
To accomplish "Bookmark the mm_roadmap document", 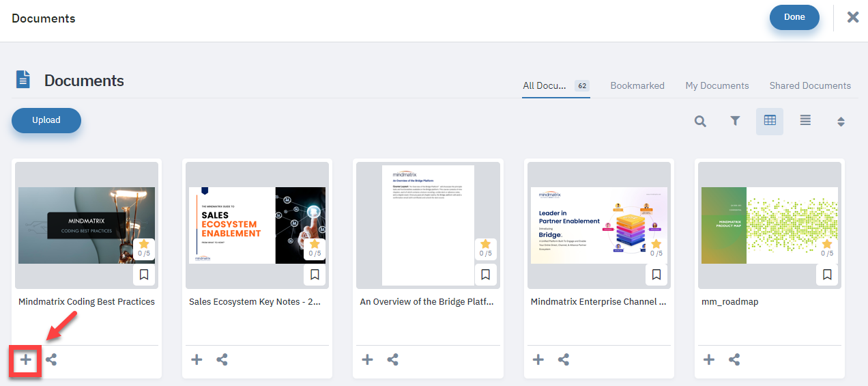I will pos(827,275).
